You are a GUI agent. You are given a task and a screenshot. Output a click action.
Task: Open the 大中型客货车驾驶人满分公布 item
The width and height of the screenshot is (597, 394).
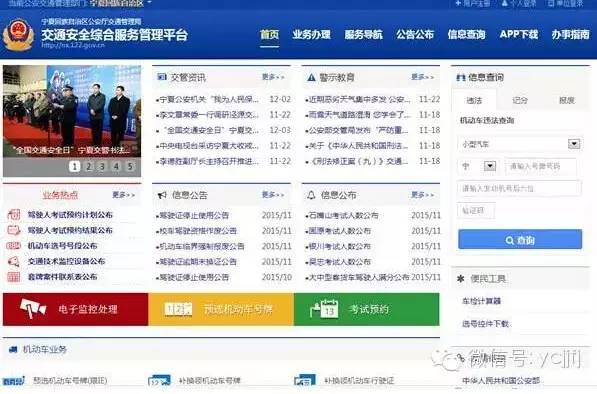tap(358, 278)
